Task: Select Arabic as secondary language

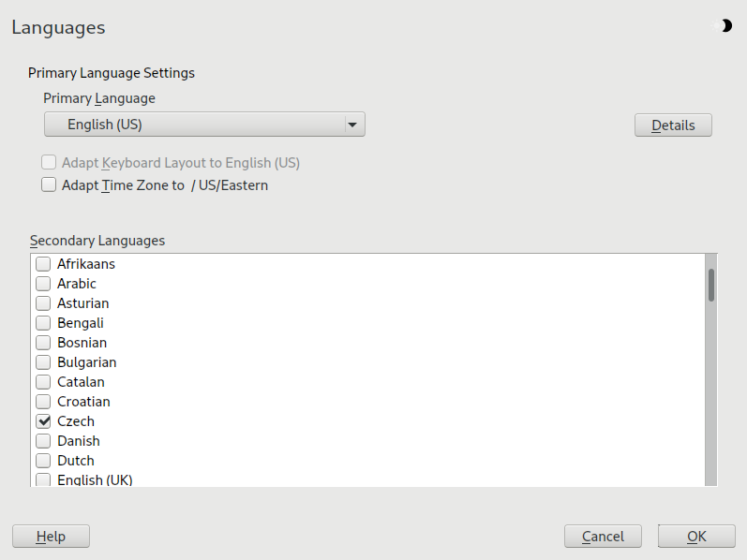Action: click(x=43, y=284)
